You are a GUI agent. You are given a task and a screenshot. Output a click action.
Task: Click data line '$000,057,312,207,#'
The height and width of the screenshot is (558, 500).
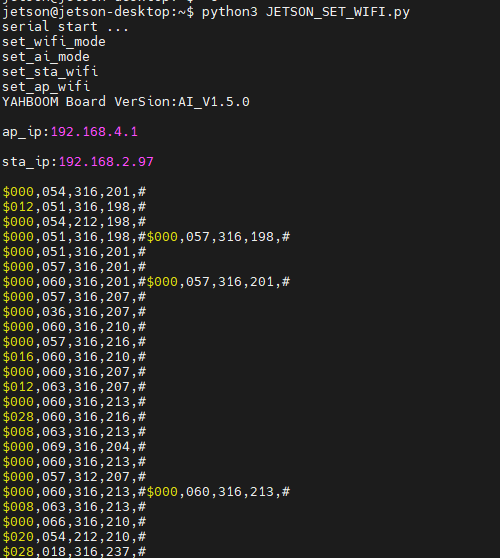coord(74,477)
